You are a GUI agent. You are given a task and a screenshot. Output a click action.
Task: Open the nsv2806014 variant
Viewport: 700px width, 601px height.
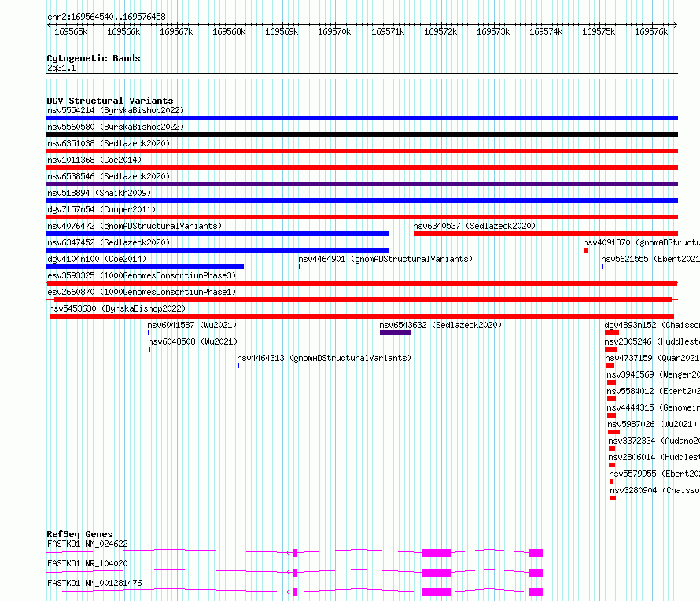tap(654, 457)
